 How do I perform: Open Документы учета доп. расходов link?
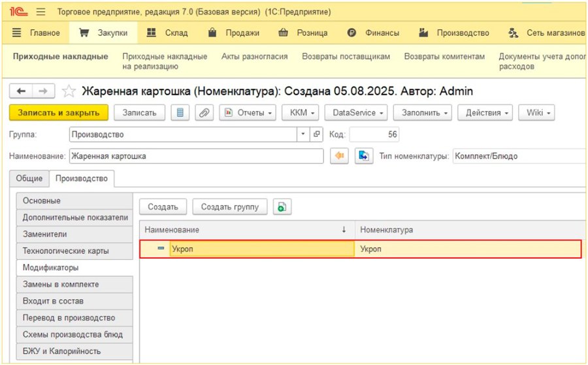[x=542, y=61]
